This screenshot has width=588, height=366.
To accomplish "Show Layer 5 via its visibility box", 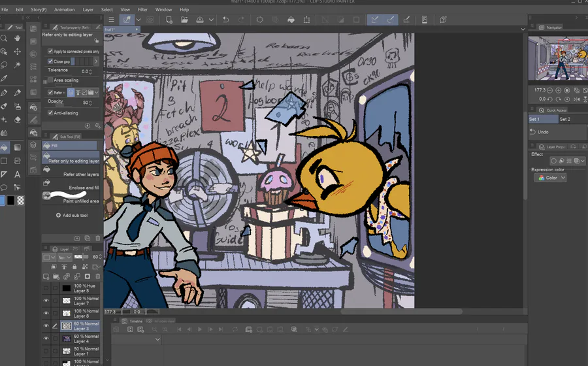I will click(x=46, y=288).
